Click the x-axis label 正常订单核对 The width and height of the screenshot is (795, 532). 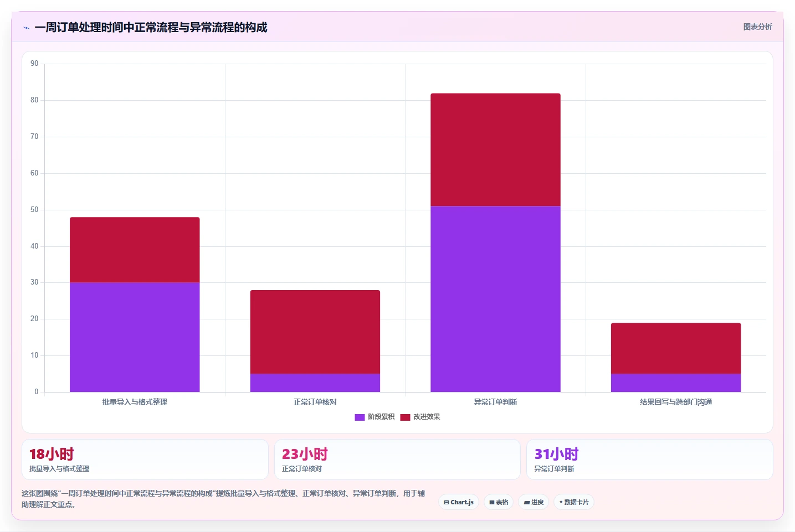[315, 402]
